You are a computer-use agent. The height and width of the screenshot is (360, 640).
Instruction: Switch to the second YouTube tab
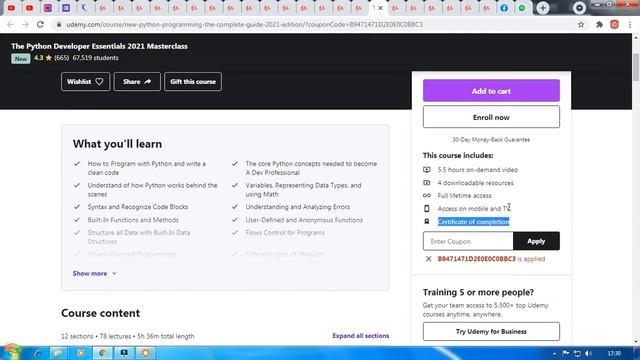(x=29, y=8)
